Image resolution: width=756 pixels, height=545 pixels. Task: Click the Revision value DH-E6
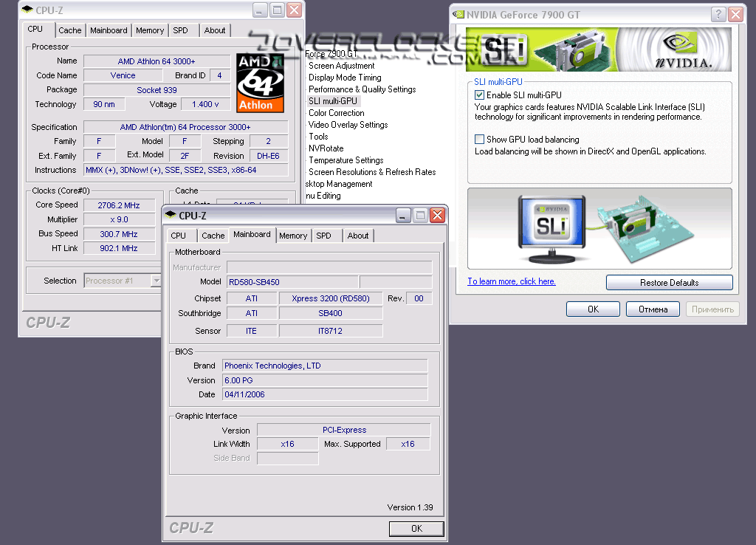pyautogui.click(x=269, y=155)
